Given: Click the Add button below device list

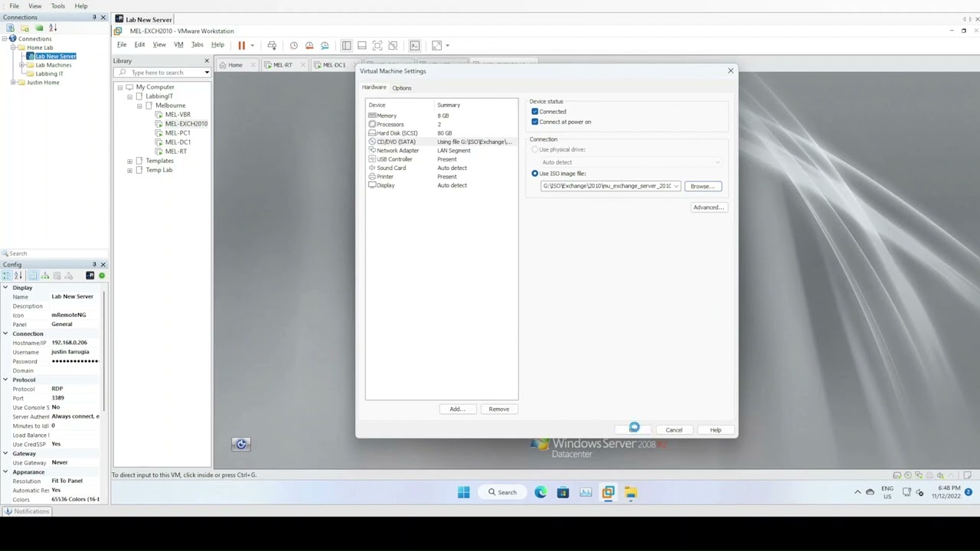Looking at the screenshot, I should click(x=457, y=409).
